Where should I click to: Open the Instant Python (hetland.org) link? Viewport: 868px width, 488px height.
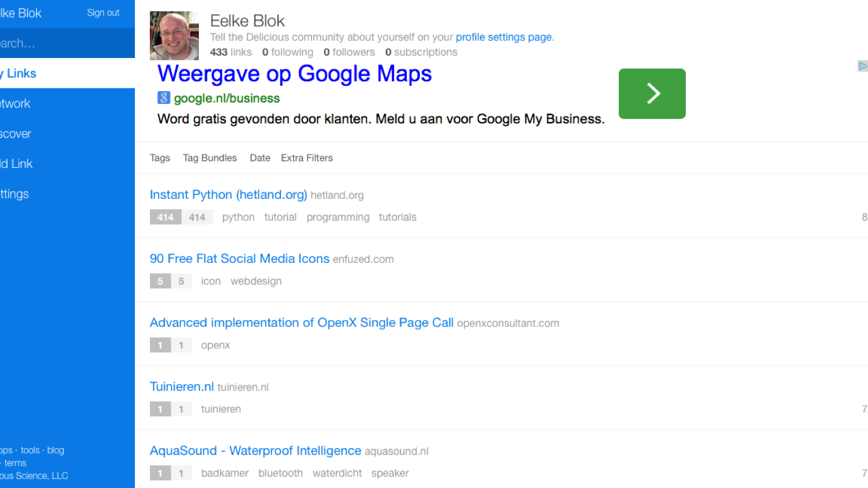[x=228, y=194]
